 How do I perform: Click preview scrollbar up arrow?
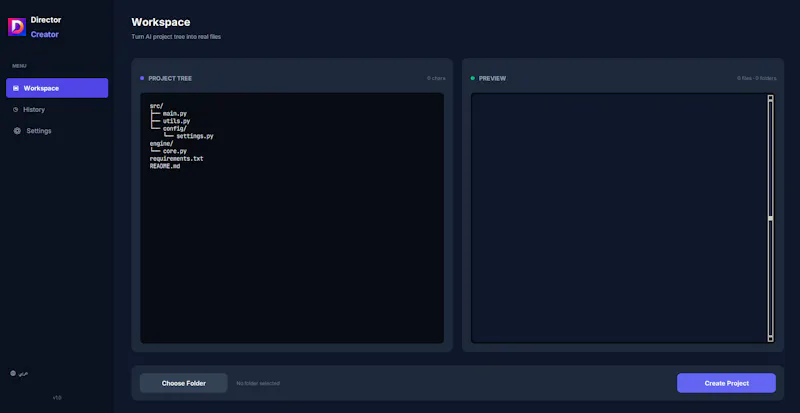(x=770, y=98)
